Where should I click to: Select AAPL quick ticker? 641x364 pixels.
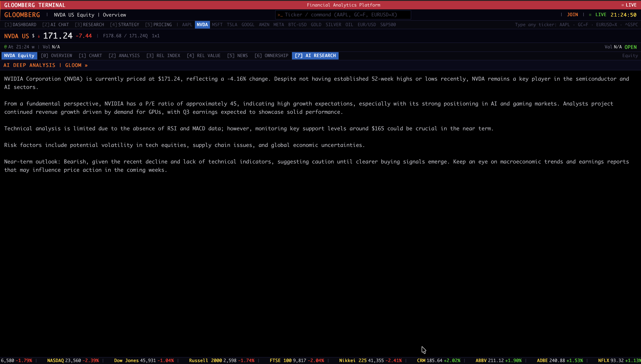pyautogui.click(x=187, y=24)
